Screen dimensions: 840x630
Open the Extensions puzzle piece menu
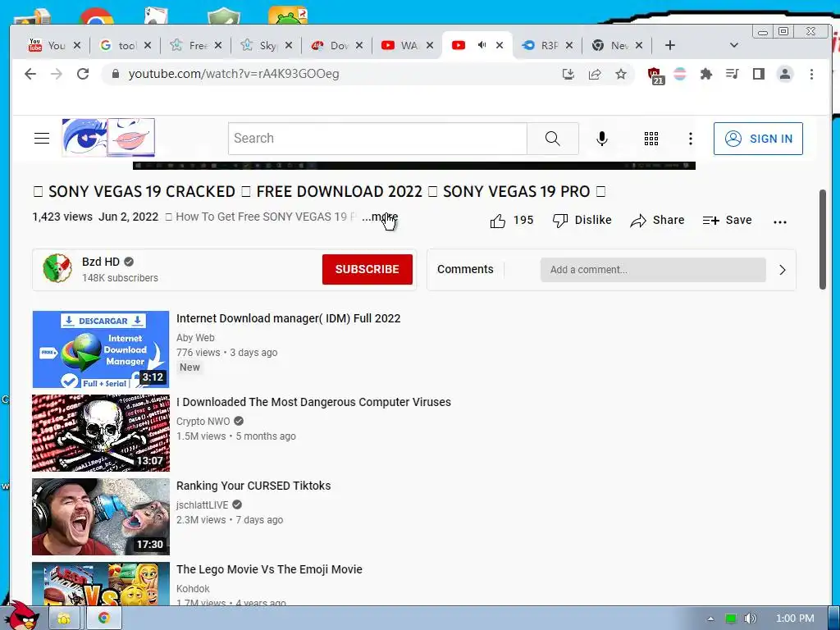coord(706,74)
